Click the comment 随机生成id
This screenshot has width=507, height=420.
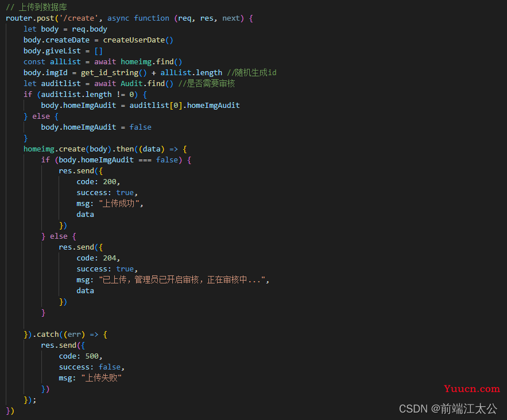pos(251,73)
